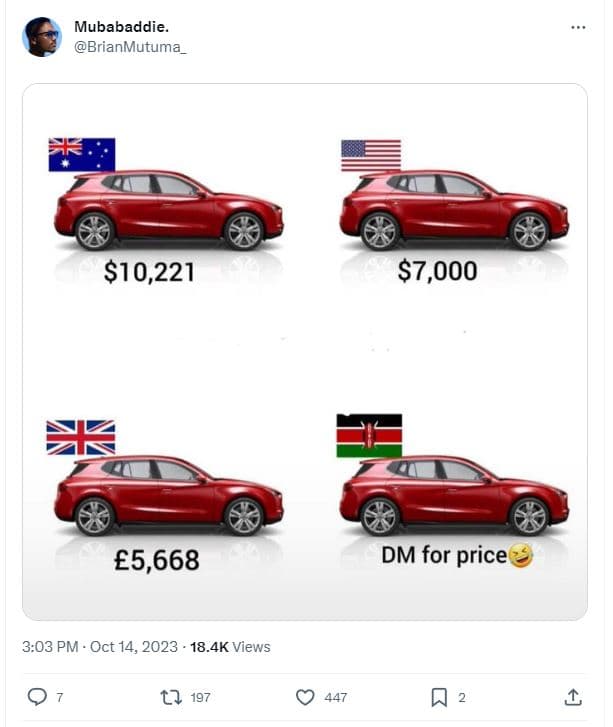Viewport: 613px width, 727px height.
Task: Click the reply speech bubble icon
Action: pos(37,697)
